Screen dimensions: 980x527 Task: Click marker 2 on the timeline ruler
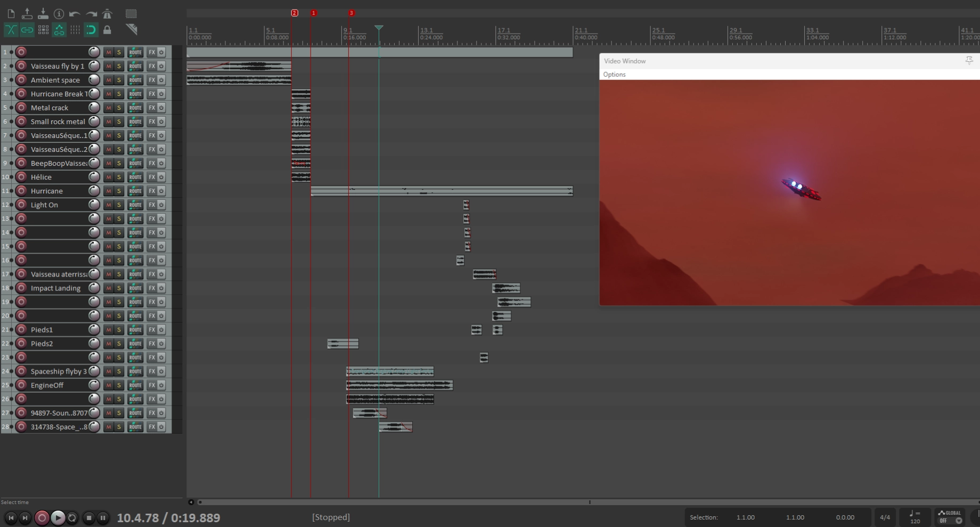coord(294,13)
